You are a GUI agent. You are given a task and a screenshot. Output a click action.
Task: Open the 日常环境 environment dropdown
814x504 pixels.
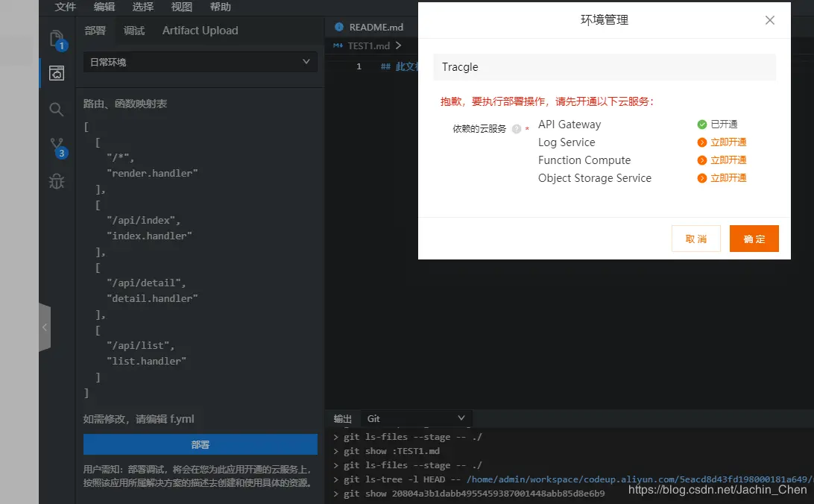coord(200,61)
